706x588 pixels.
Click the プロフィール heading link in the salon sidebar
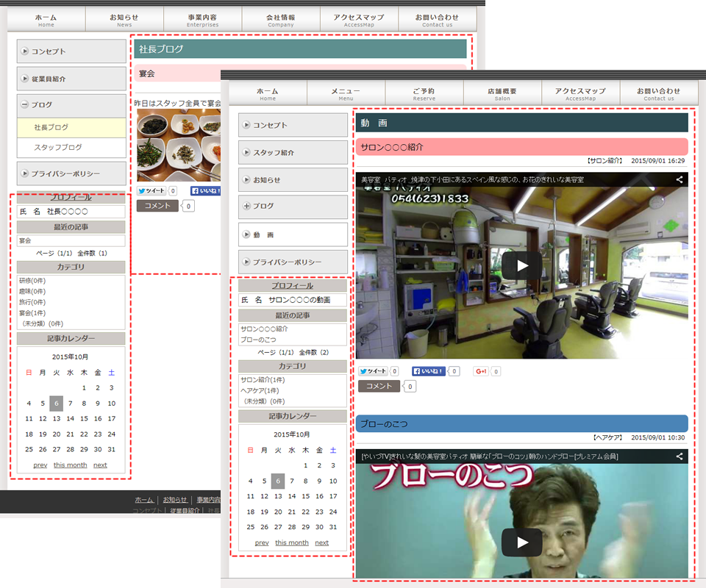(x=292, y=286)
